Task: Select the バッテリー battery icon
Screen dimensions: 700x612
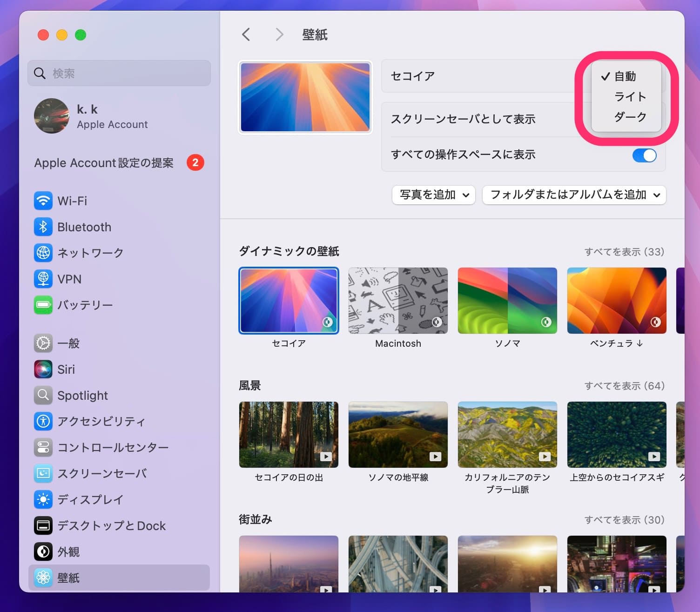Action: pos(43,305)
